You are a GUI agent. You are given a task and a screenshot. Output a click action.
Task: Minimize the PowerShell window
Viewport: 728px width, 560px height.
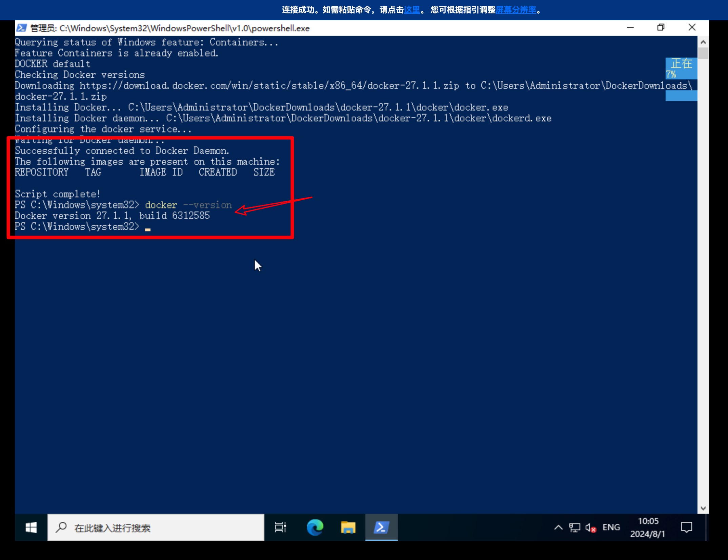coord(630,27)
